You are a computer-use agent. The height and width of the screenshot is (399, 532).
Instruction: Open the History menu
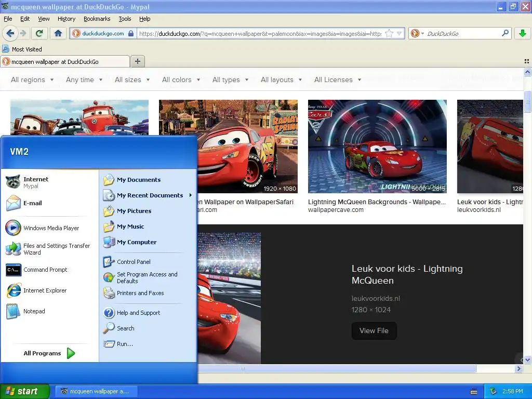pyautogui.click(x=66, y=19)
